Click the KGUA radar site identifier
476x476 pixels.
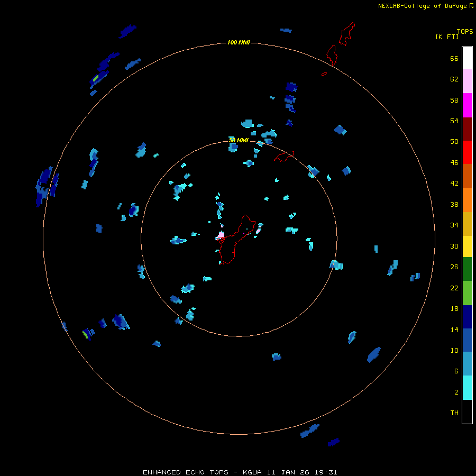[x=253, y=472]
